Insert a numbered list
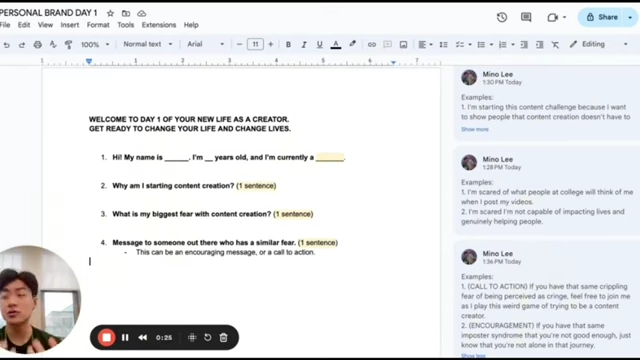 tap(503, 44)
